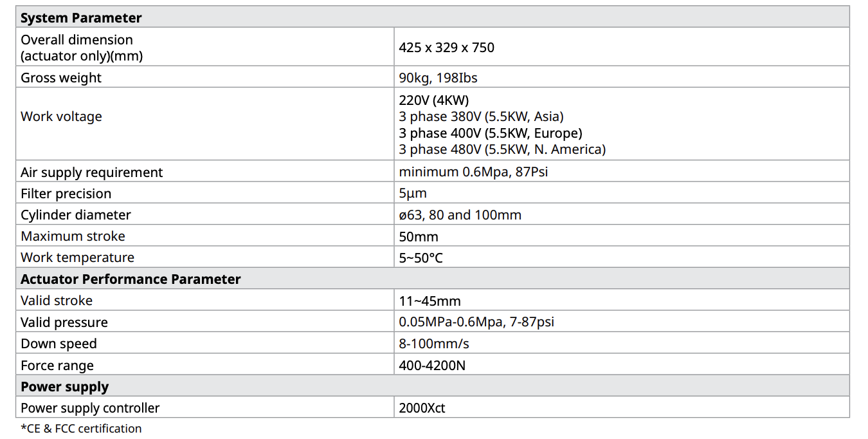868x439 pixels.
Task: Select the minimum 0.6Mpa, 87Psi value
Action: (x=473, y=173)
